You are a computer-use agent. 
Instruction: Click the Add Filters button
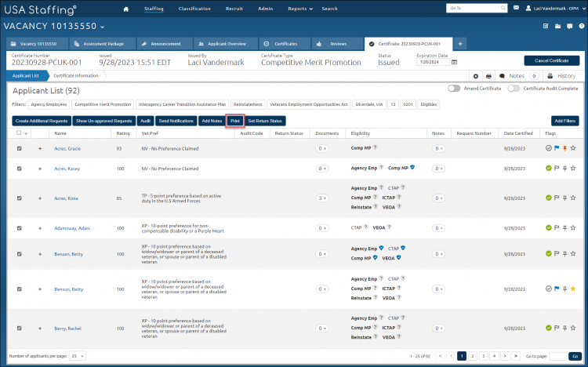[564, 121]
